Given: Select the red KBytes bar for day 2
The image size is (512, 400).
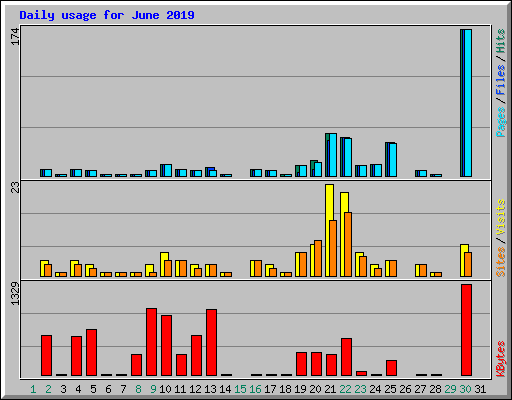Looking at the screenshot, I should pyautogui.click(x=46, y=356).
